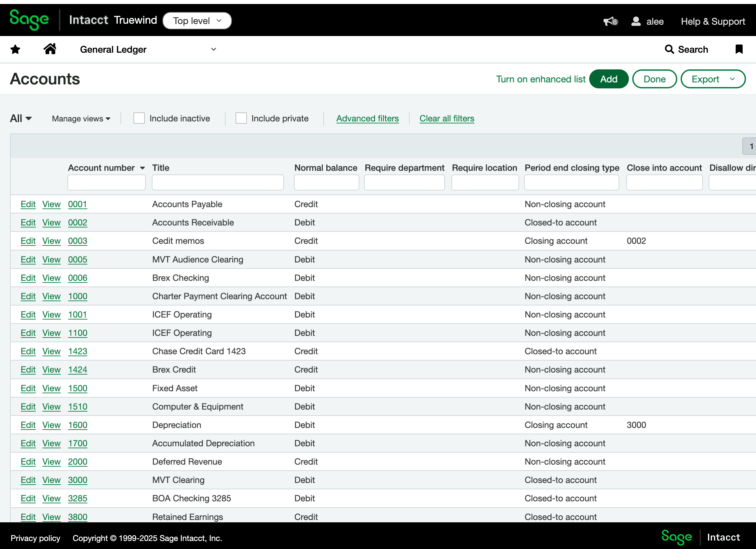View Accumulated Depreciation account 1700

(x=51, y=443)
